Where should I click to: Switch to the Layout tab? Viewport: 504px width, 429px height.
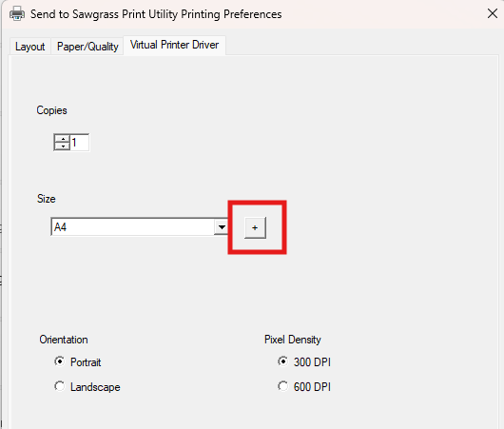point(29,47)
